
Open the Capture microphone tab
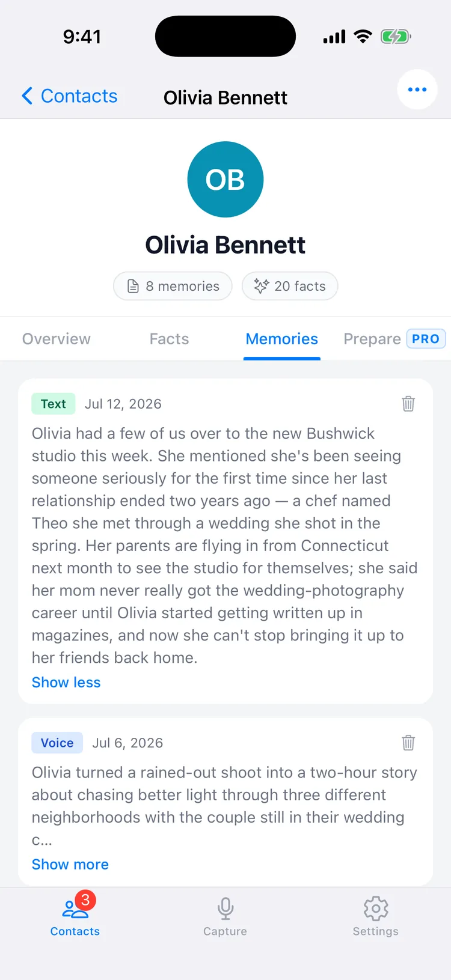225,917
